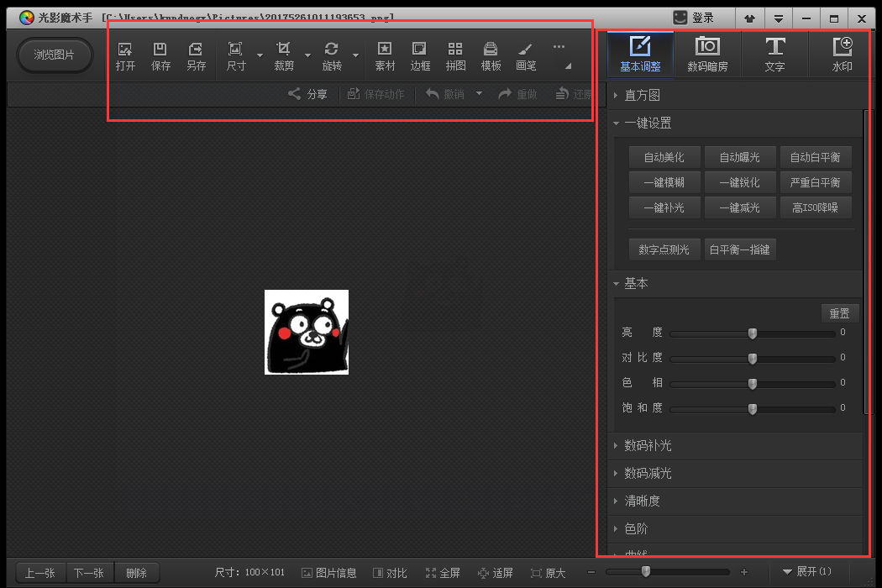Click 一键锐化 one-click sharpen
Viewport: 882px width, 588px height.
739,181
